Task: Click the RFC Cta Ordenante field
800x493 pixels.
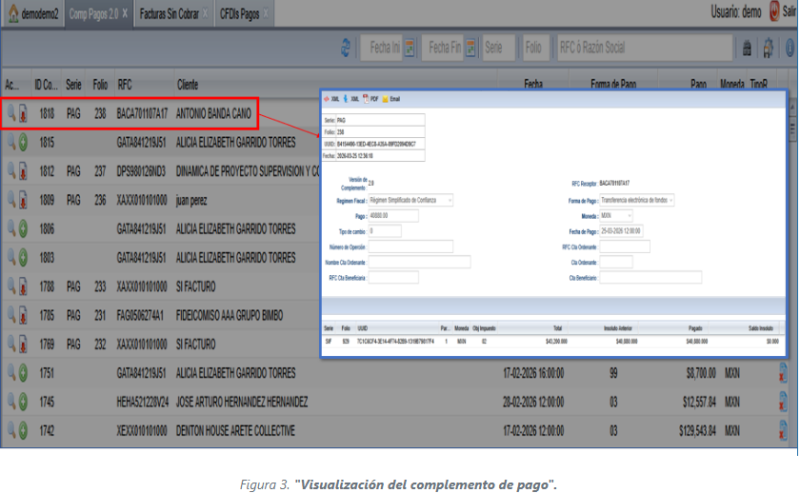Action: coord(624,247)
